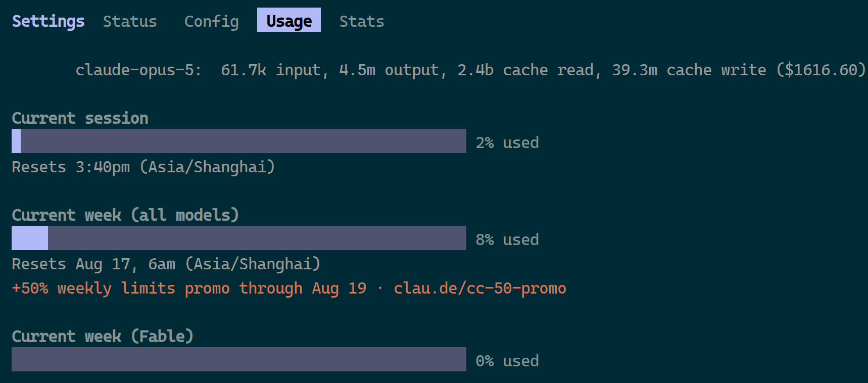Select the highlighted Usage tab

point(289,20)
